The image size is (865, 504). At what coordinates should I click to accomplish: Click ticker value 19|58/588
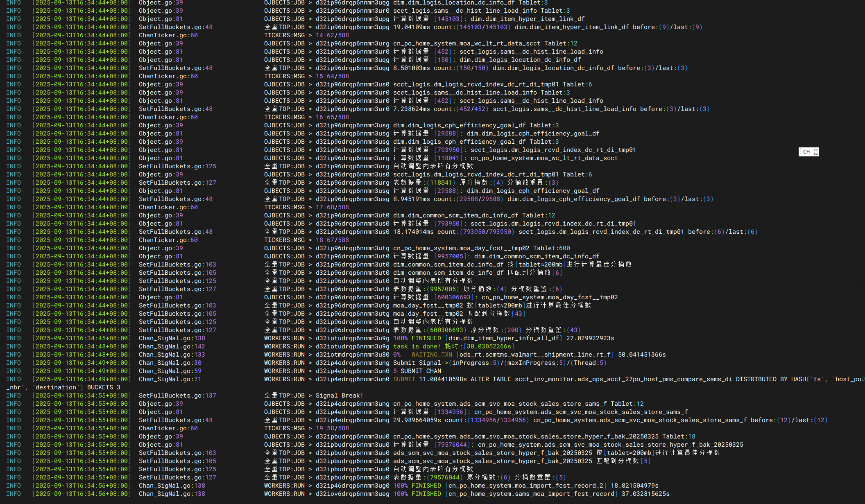pos(332,428)
